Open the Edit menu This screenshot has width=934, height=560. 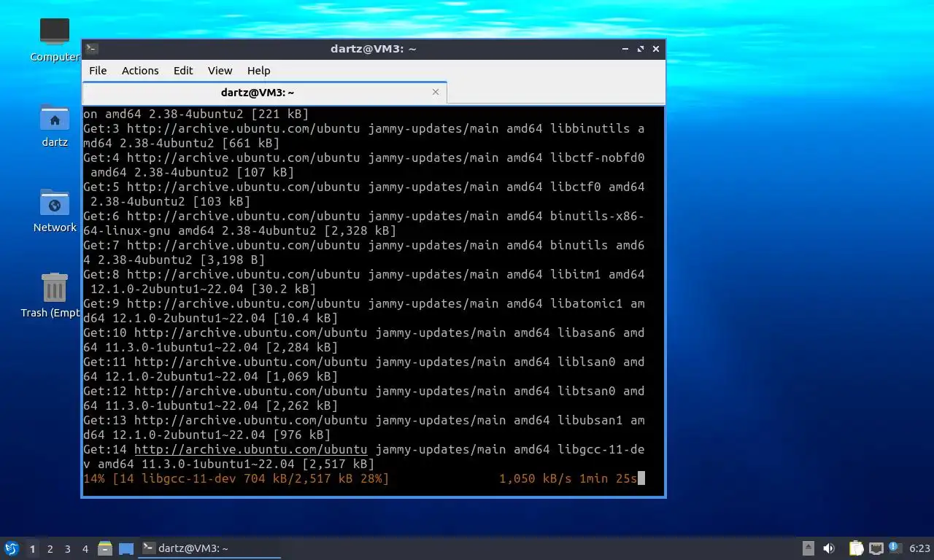pyautogui.click(x=183, y=71)
